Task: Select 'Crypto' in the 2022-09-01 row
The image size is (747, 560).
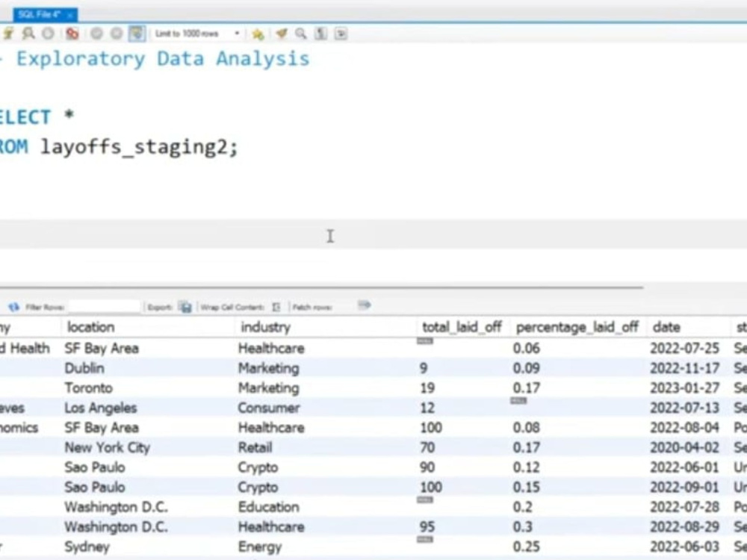Action: (x=258, y=487)
